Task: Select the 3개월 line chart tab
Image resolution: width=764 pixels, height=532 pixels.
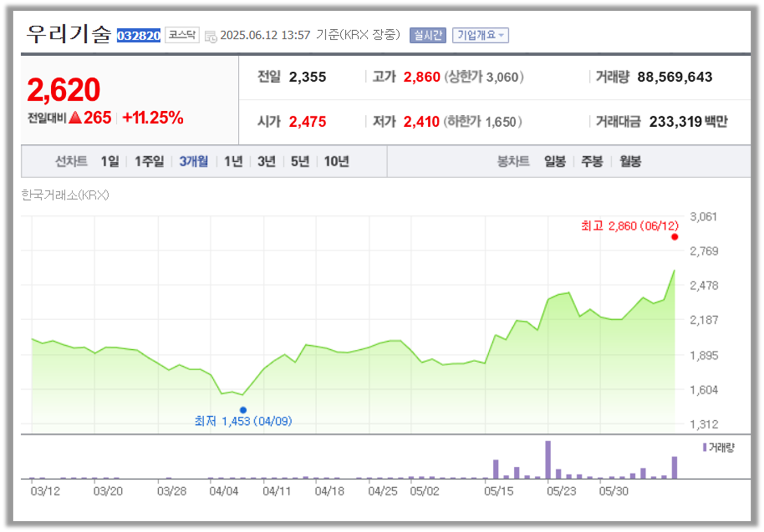Action: pos(194,161)
